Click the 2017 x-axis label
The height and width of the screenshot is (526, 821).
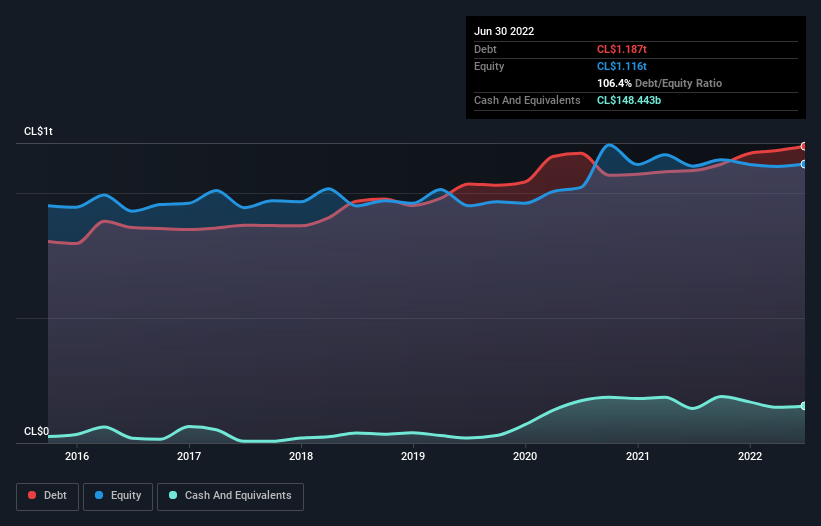189,456
